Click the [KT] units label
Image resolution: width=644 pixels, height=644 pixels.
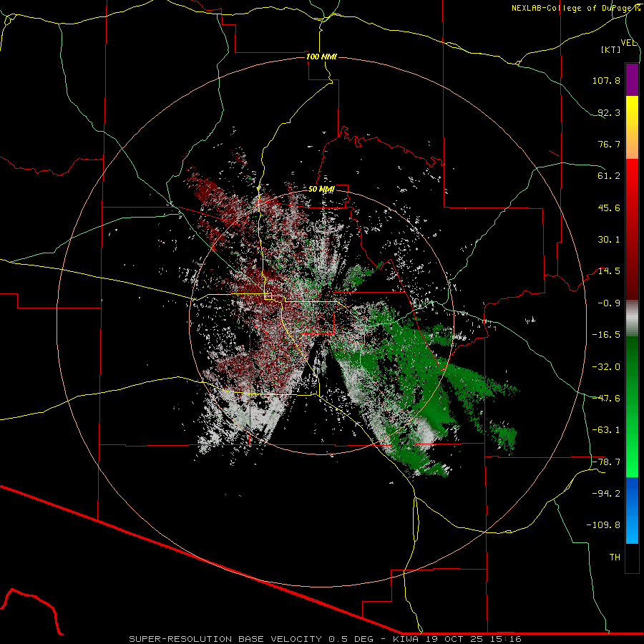[x=610, y=49]
